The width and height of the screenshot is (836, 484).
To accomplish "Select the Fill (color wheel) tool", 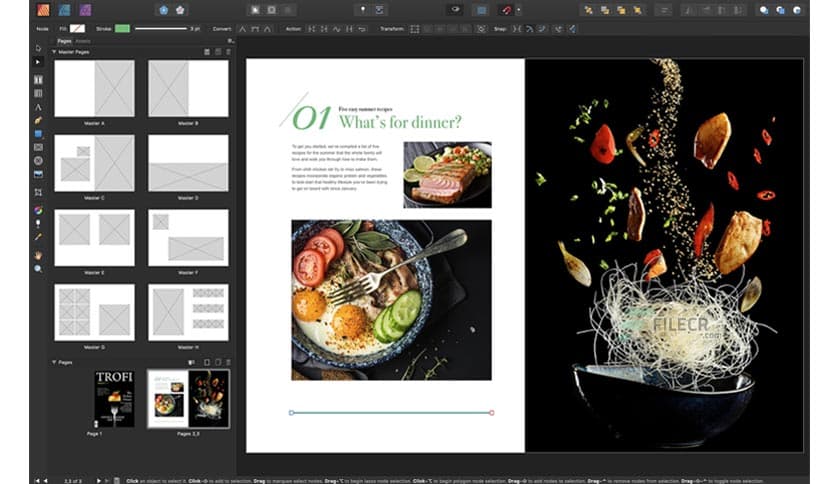I will [x=38, y=211].
